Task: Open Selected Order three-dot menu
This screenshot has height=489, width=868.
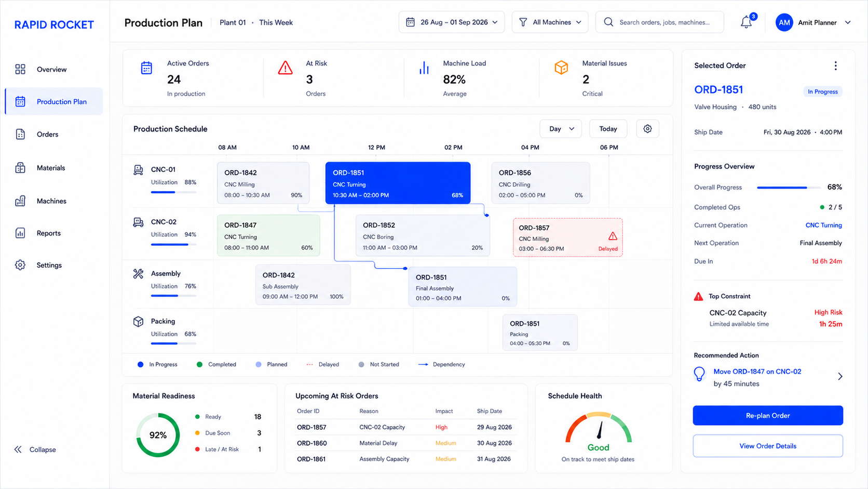Action: coord(835,65)
